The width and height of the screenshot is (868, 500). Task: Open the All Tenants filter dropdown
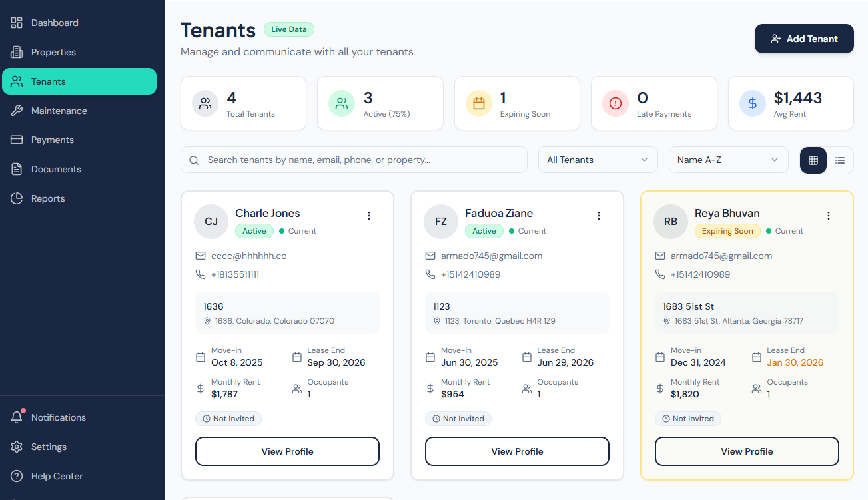597,160
